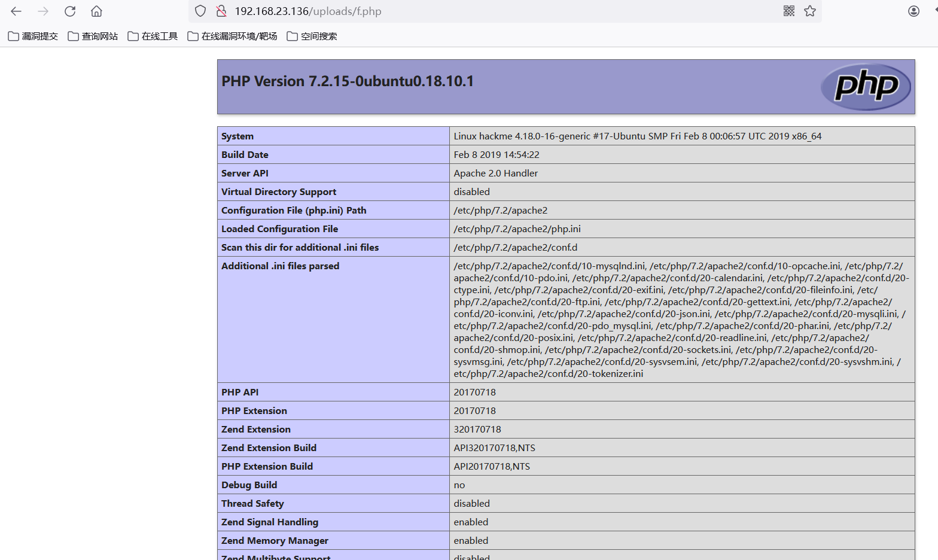This screenshot has height=560, width=938.
Task: Open the 查询网站 bookmark folder
Action: point(93,36)
